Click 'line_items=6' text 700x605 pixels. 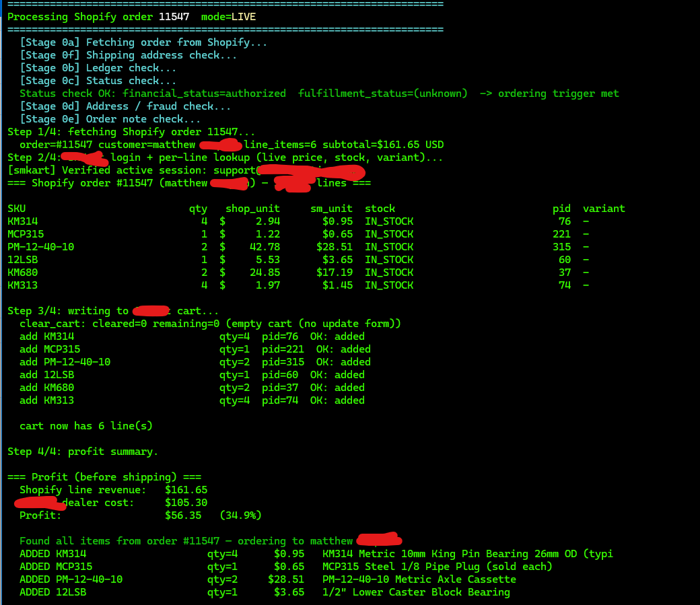[281, 145]
